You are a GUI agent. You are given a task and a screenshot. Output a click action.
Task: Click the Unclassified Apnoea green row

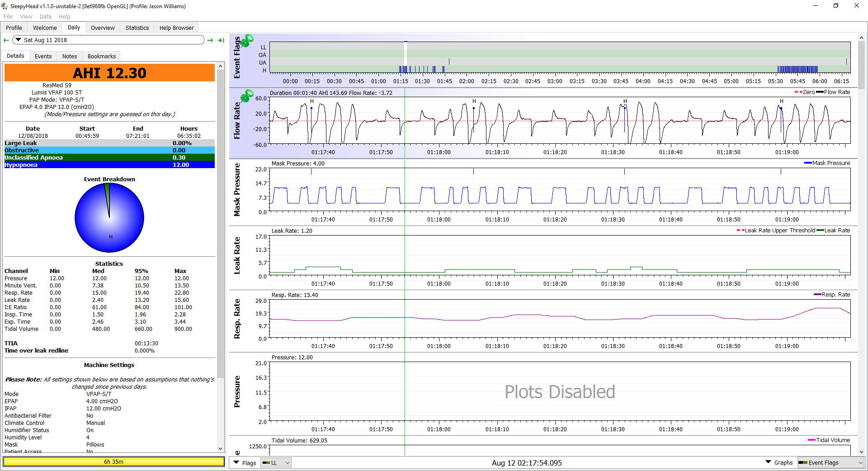click(x=109, y=158)
